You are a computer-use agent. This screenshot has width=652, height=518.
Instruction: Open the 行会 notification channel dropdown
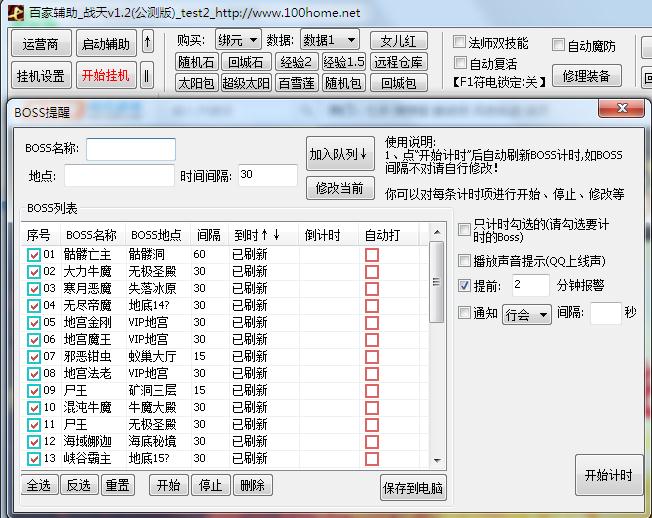coord(527,314)
